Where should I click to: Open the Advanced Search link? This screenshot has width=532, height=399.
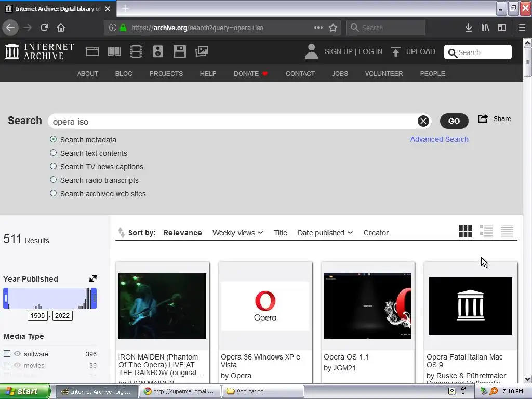click(x=439, y=139)
